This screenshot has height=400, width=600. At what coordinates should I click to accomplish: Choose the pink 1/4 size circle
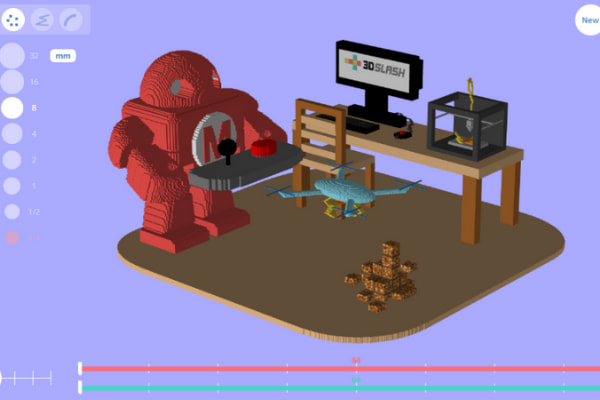coord(12,238)
